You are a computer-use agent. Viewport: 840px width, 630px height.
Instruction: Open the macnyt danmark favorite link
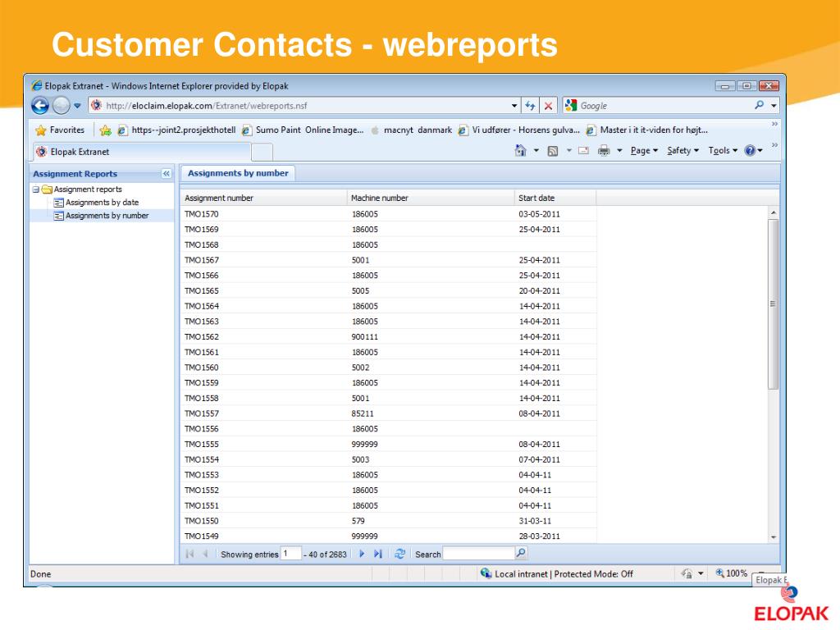pos(412,130)
